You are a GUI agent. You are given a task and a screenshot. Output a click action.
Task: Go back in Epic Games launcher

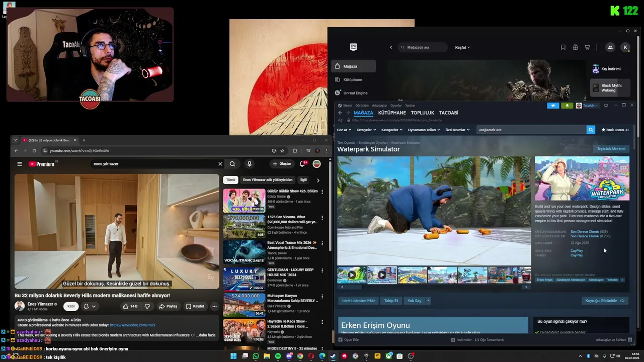tap(391, 47)
